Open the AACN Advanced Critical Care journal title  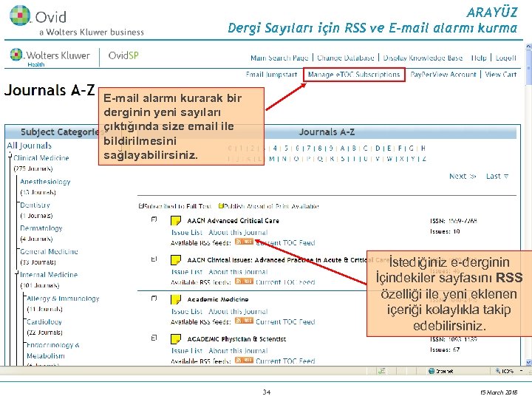(233, 220)
